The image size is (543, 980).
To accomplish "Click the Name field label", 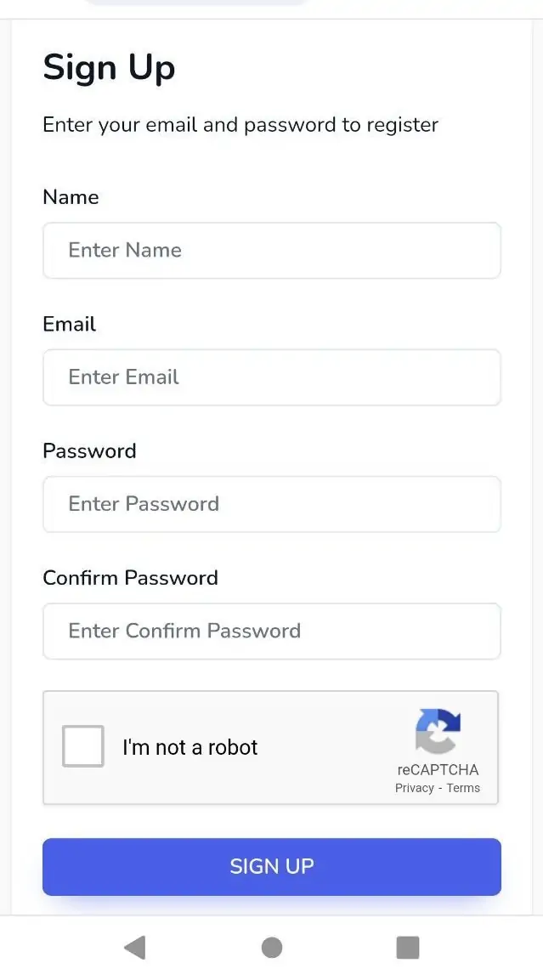I will (71, 197).
